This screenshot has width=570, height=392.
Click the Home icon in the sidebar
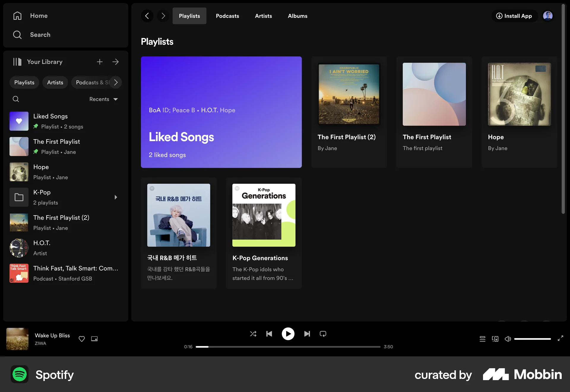pyautogui.click(x=17, y=16)
